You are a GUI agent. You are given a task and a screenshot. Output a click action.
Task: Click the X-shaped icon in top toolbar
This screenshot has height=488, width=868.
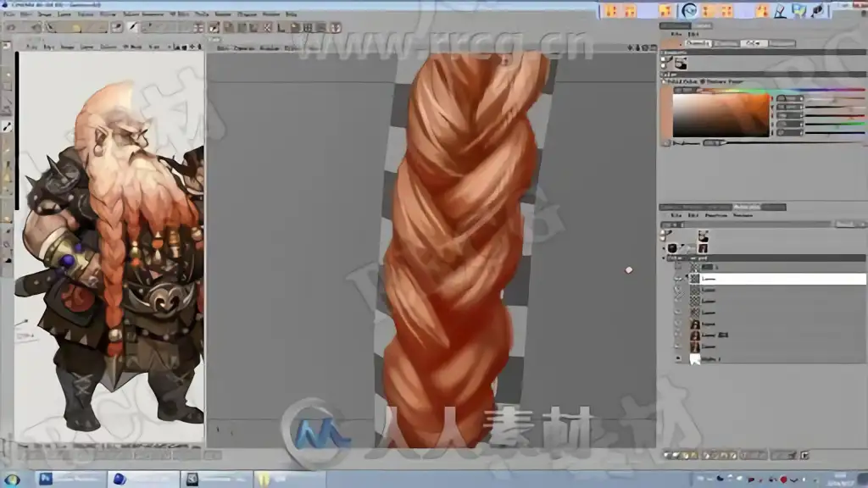pos(267,27)
